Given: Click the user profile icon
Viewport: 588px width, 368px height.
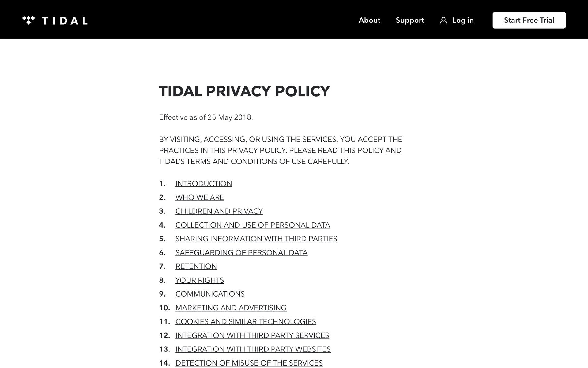Looking at the screenshot, I should (443, 21).
